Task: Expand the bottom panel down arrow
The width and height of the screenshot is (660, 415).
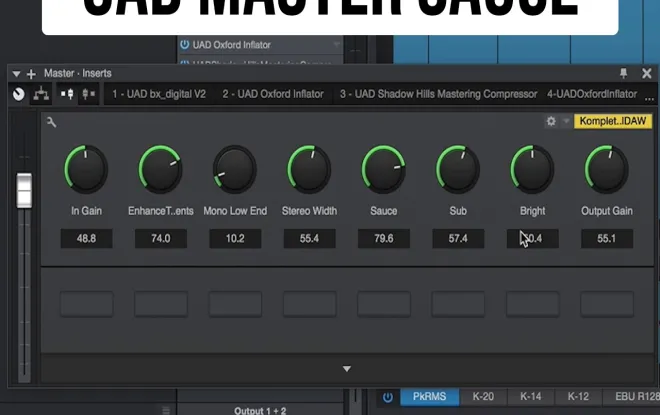Action: pos(347,369)
